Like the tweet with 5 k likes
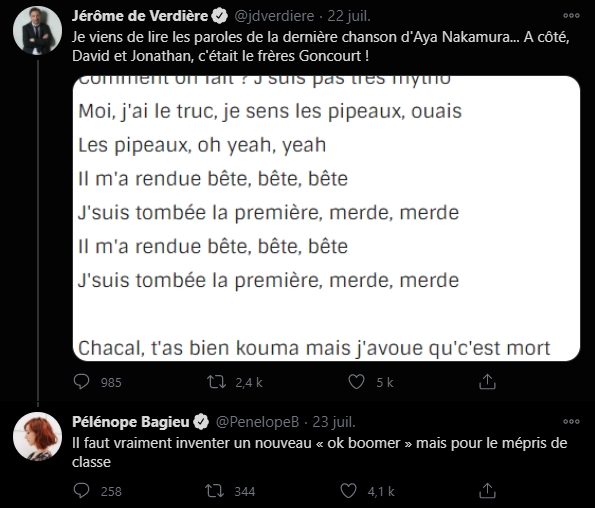Screen dimensions: 595x508 (x=356, y=382)
